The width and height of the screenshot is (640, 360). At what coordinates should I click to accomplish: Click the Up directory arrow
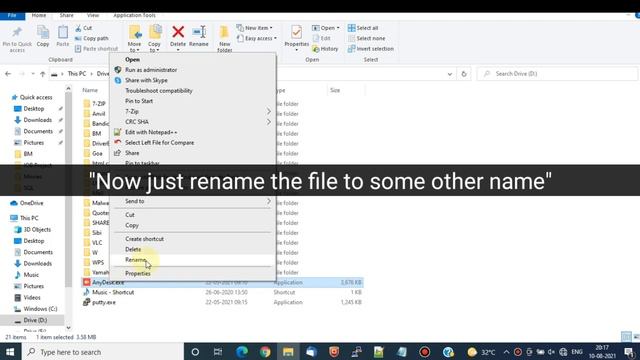coord(43,74)
